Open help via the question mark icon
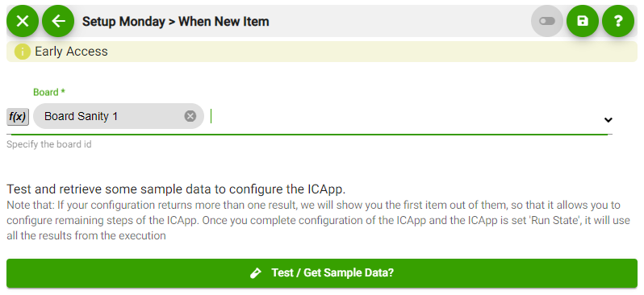644x295 pixels. [x=618, y=21]
